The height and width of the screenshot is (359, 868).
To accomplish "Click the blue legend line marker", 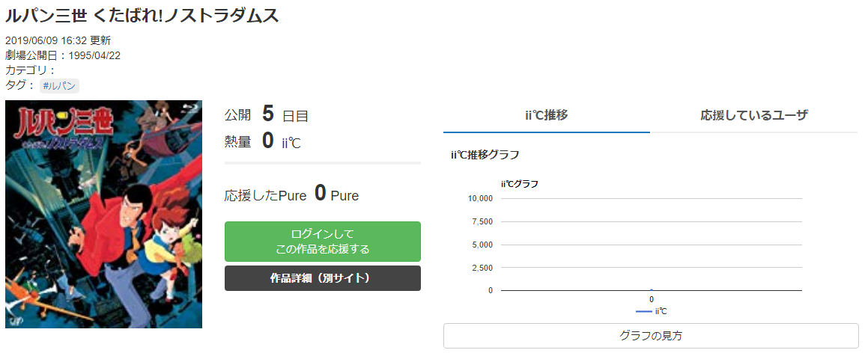I will 644,311.
